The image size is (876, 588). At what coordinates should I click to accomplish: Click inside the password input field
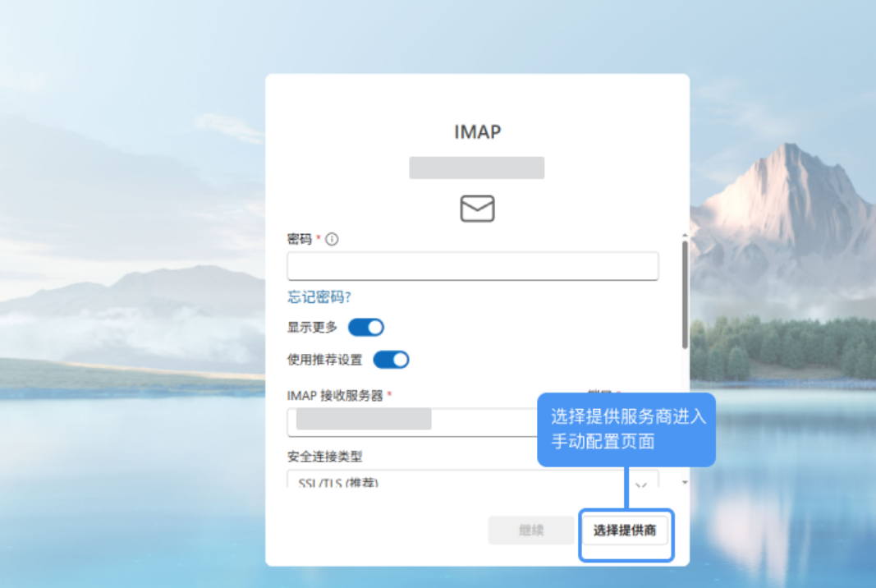pos(473,265)
